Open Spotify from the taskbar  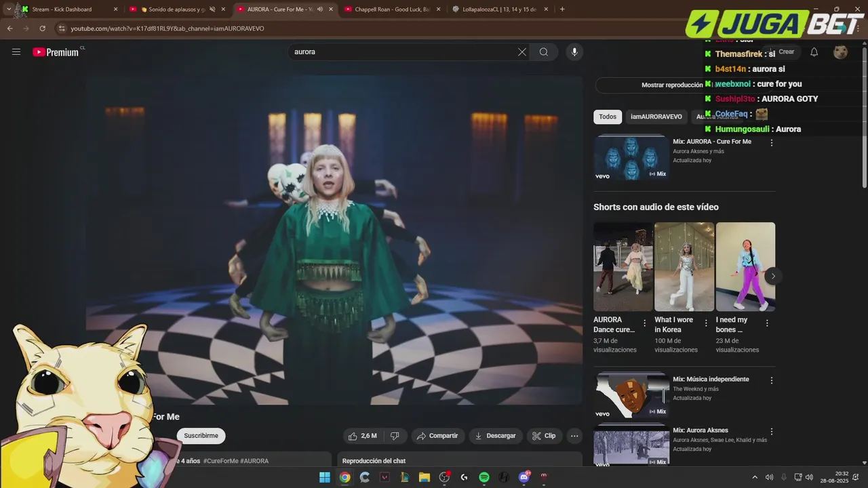[484, 477]
